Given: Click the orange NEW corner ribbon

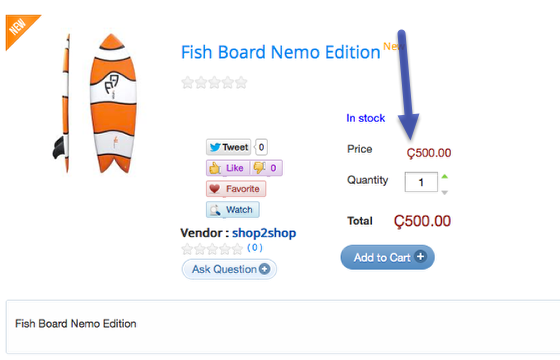Looking at the screenshot, I should [20, 29].
